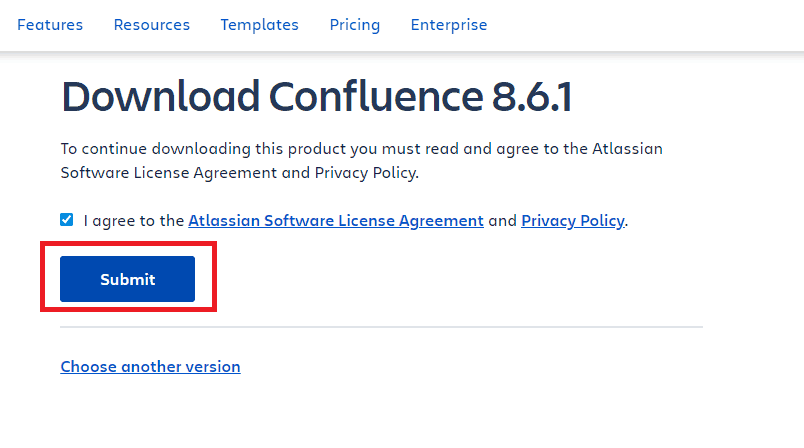The width and height of the screenshot is (804, 448).
Task: Open the Enterprise navigation item
Action: (448, 25)
